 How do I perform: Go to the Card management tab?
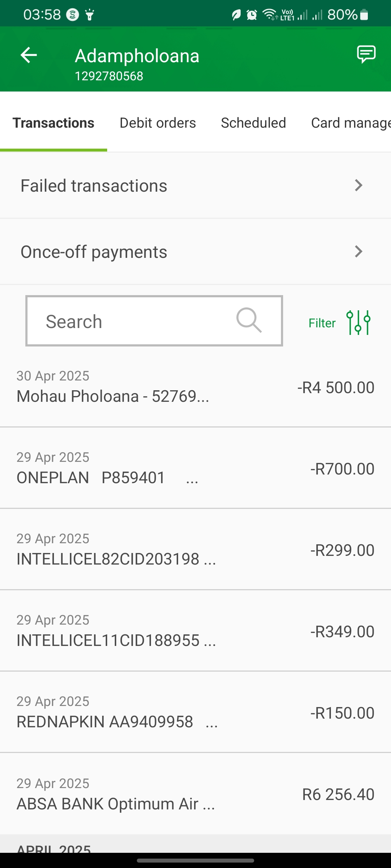point(350,123)
